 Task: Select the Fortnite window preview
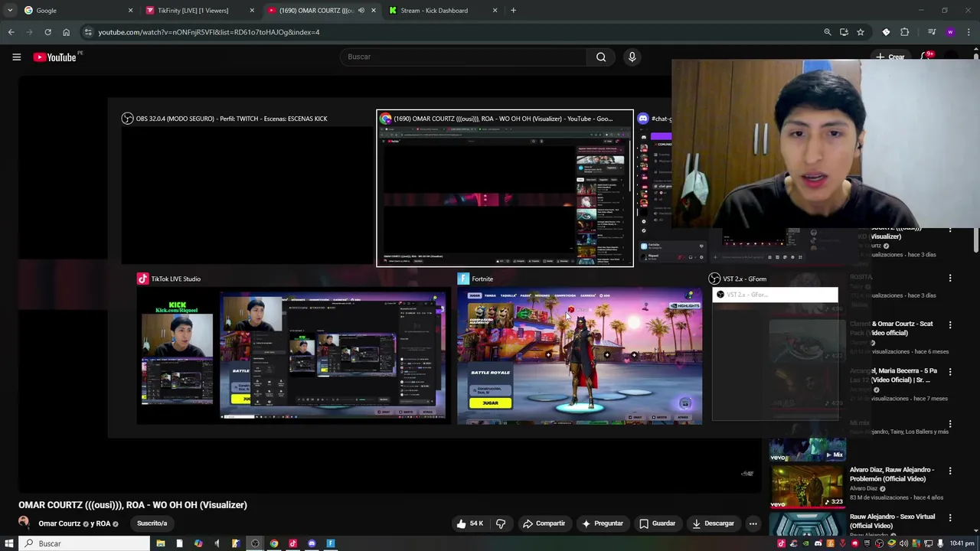[580, 348]
